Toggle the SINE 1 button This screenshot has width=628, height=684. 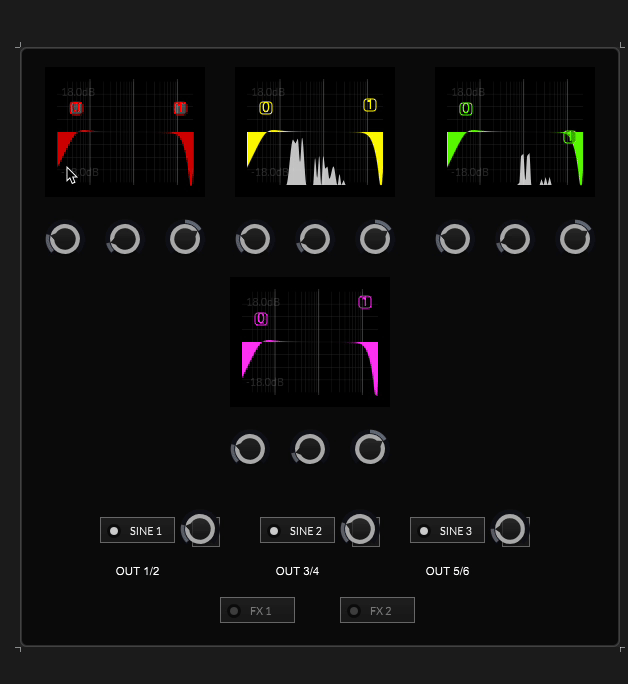(x=137, y=530)
